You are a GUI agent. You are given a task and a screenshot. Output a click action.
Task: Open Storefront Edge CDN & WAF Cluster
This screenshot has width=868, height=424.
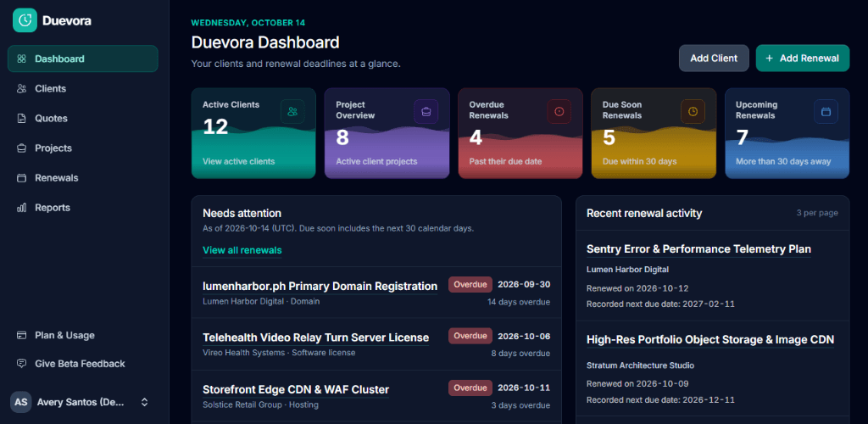point(296,390)
